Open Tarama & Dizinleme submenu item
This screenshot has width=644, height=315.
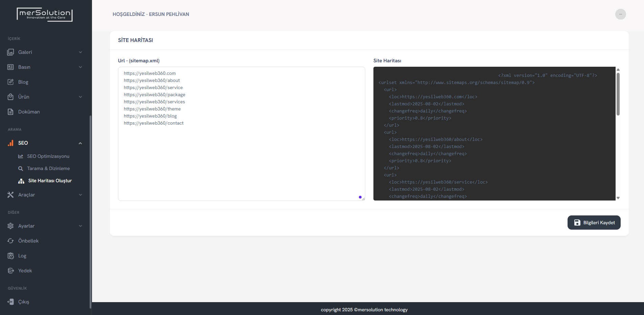(48, 168)
